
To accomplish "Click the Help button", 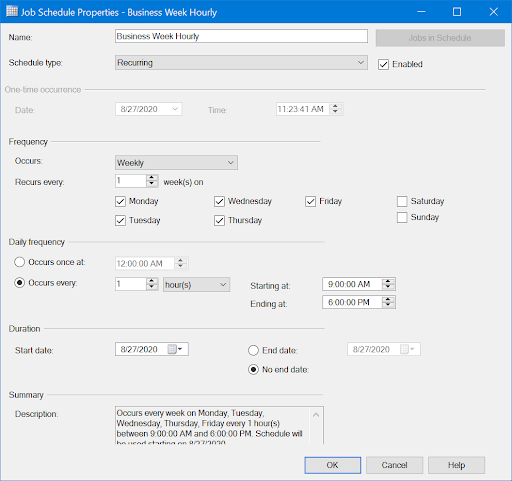I will tap(456, 465).
